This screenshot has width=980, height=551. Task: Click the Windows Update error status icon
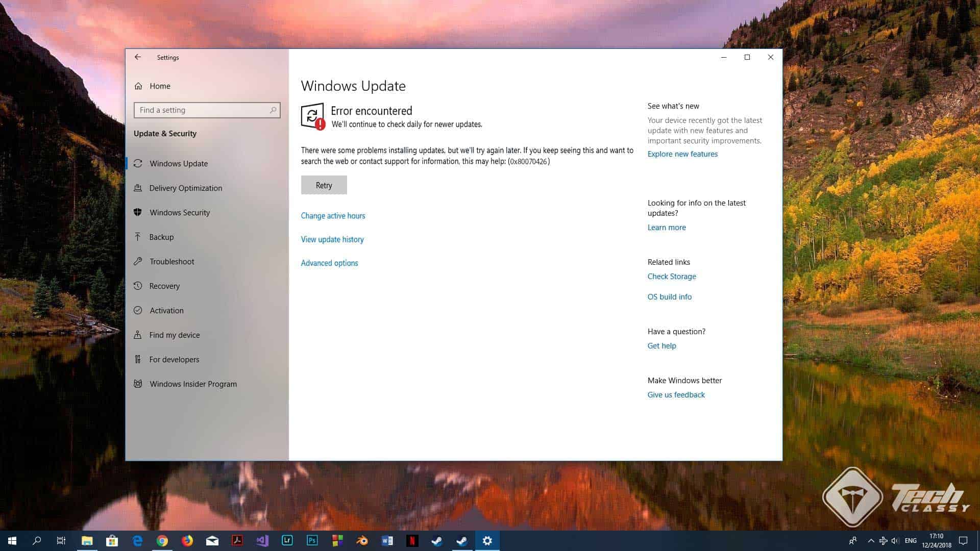tap(313, 117)
